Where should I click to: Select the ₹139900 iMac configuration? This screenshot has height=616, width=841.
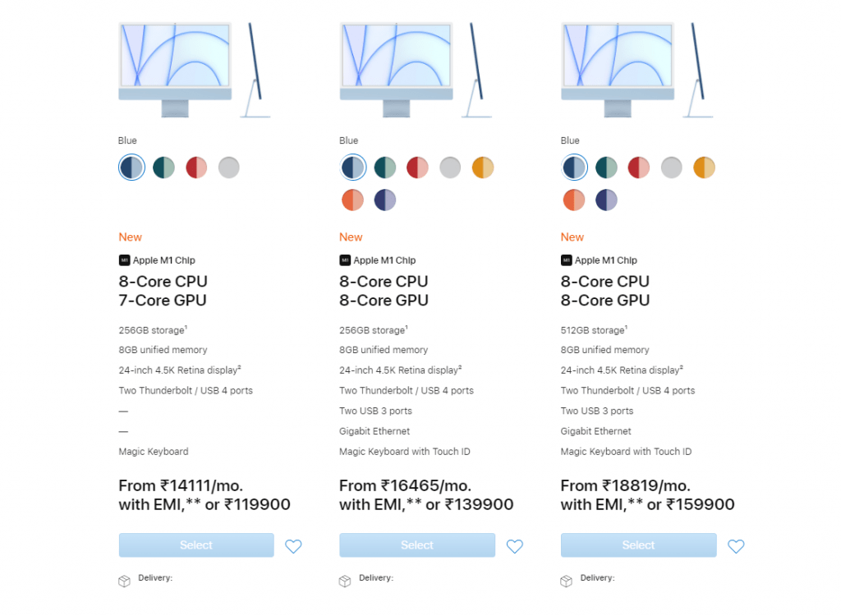[x=417, y=545]
